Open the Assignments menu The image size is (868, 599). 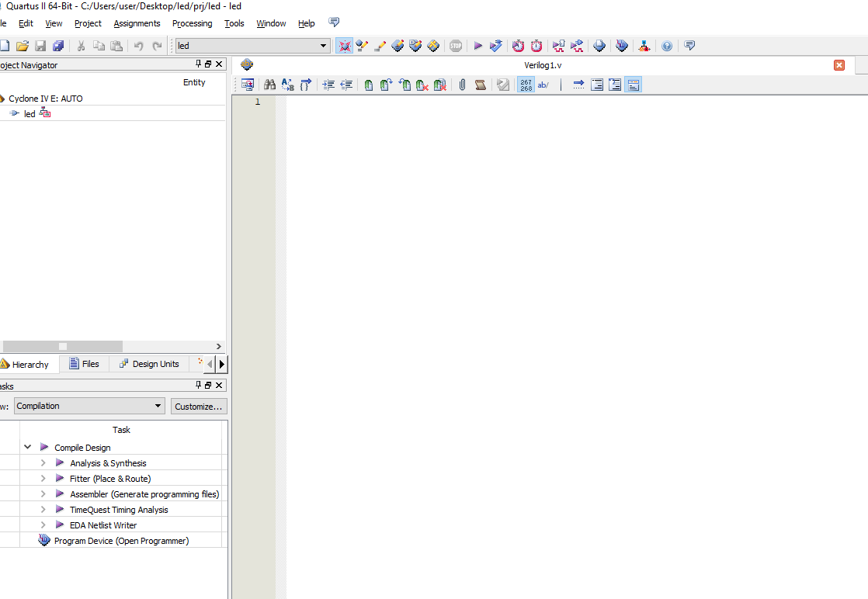coord(137,23)
